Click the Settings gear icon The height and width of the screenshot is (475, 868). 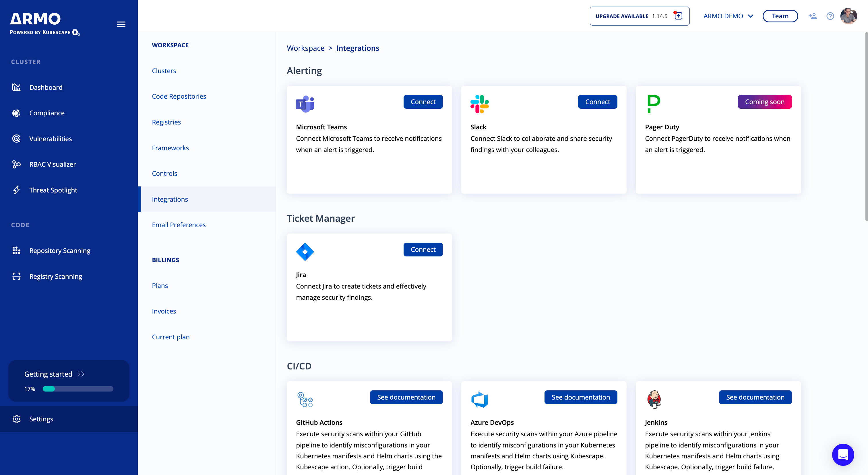(x=17, y=419)
